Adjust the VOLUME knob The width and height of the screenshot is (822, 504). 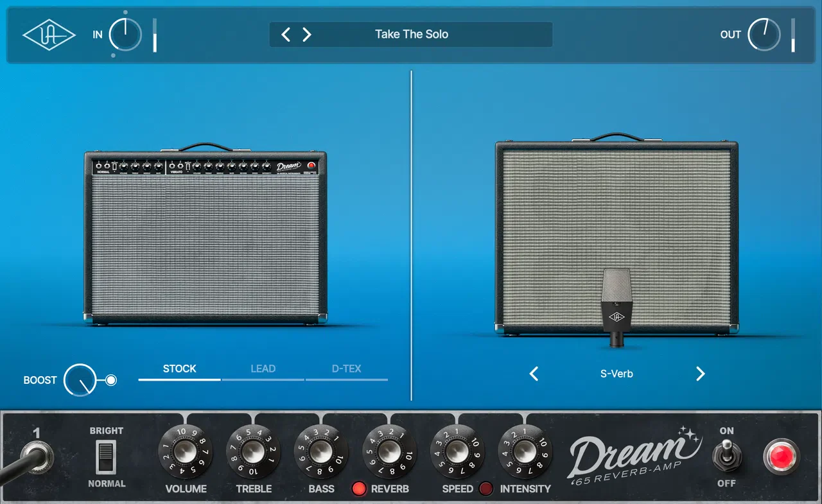(x=186, y=453)
